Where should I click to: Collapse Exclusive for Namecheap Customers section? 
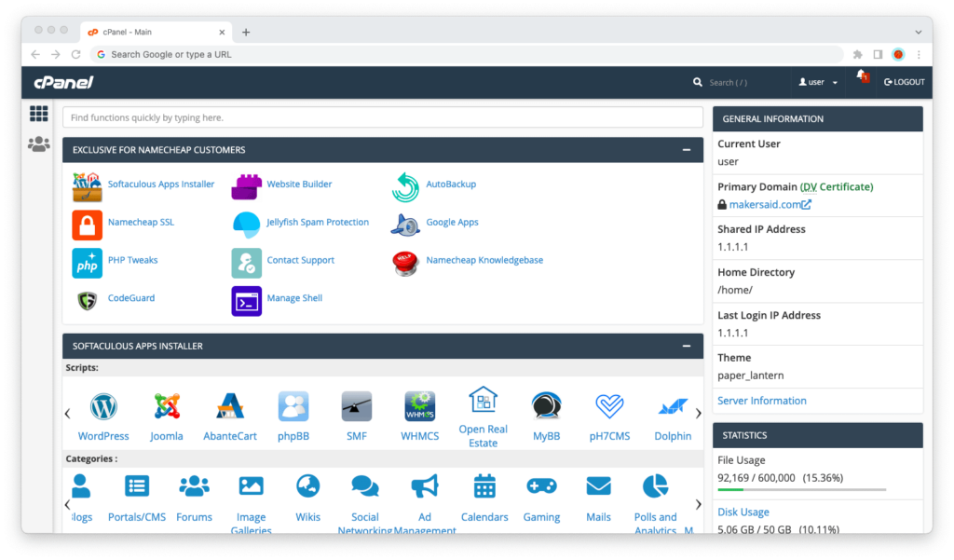click(687, 150)
